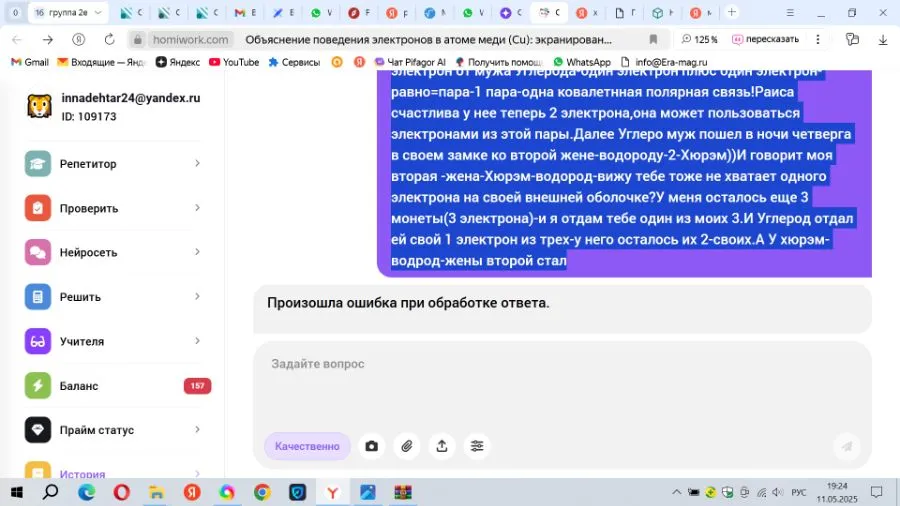Open the WhatsApp bookmark

(x=582, y=62)
